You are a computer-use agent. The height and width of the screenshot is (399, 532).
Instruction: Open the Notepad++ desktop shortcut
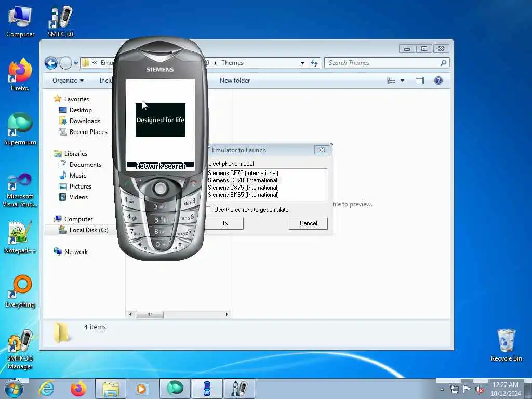(20, 237)
